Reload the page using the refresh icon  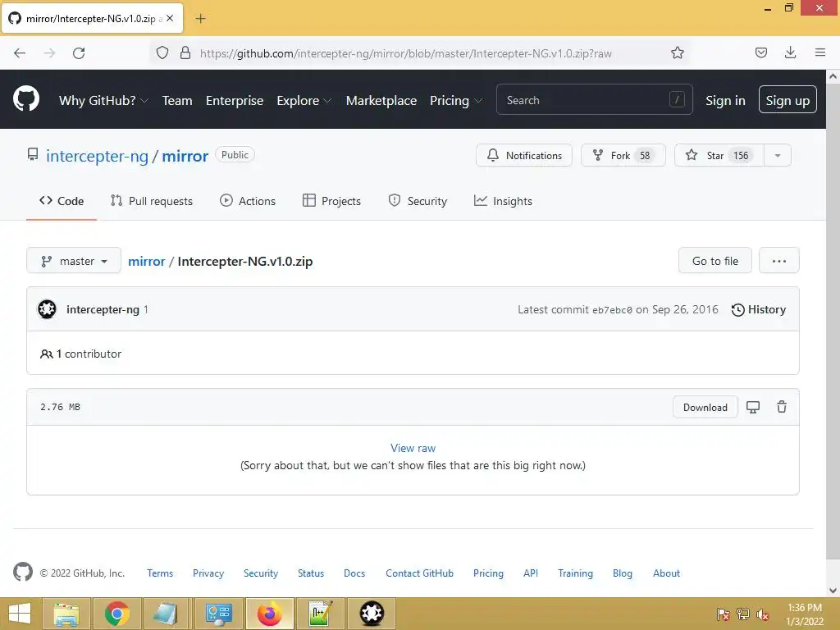[79, 52]
